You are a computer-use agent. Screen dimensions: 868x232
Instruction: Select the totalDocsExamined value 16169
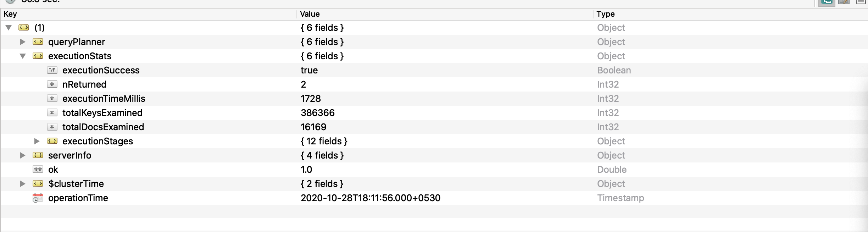(x=313, y=127)
